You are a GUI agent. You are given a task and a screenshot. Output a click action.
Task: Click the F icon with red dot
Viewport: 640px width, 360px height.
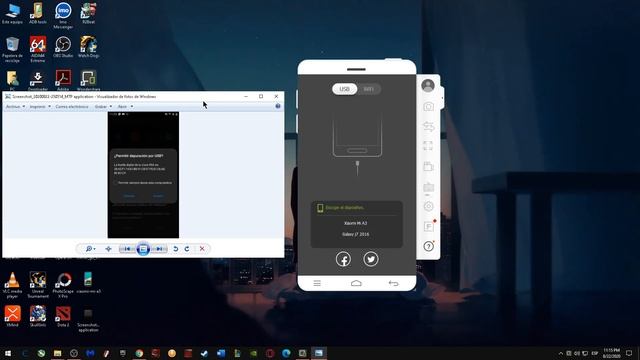pos(429,226)
